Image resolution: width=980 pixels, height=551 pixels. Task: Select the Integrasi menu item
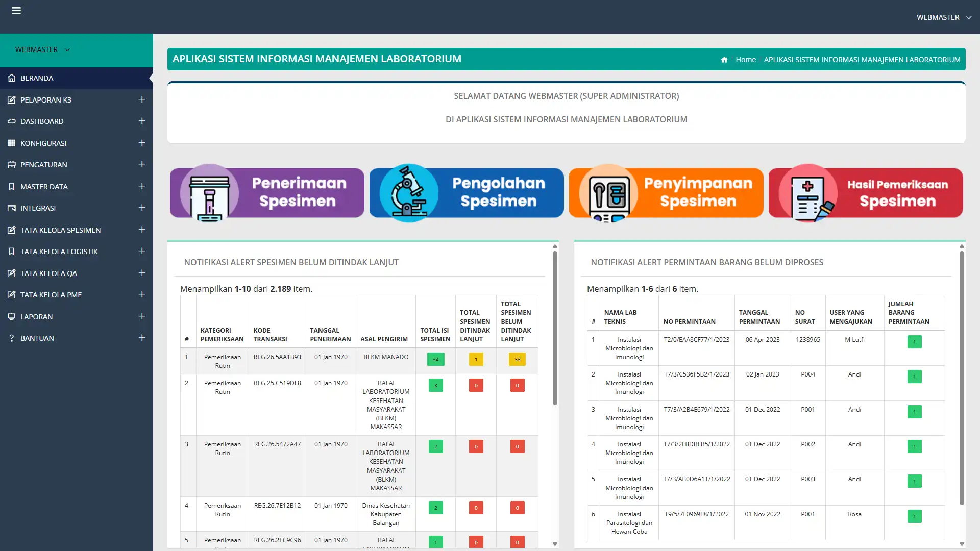38,208
